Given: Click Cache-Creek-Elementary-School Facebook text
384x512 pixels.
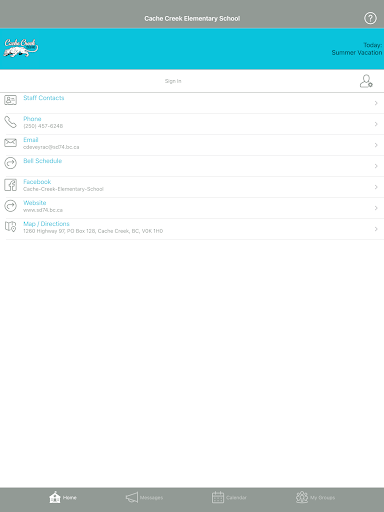Looking at the screenshot, I should tap(63, 189).
